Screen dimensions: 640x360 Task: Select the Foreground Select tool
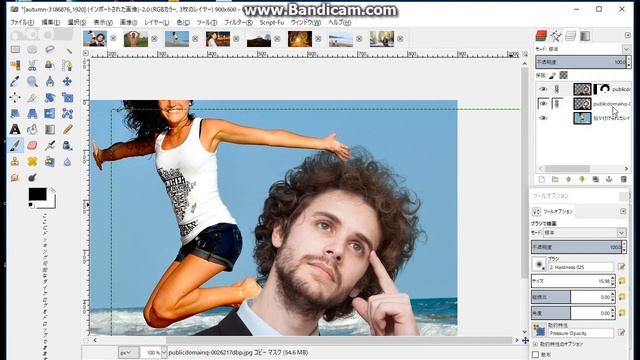click(x=50, y=65)
